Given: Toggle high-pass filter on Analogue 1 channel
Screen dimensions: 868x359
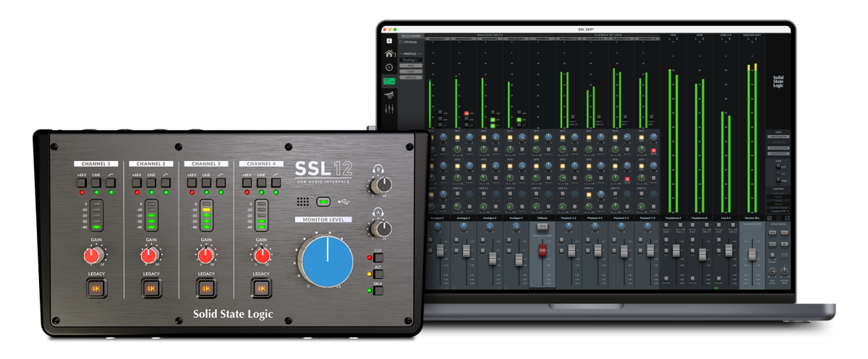Looking at the screenshot, I should [x=440, y=124].
